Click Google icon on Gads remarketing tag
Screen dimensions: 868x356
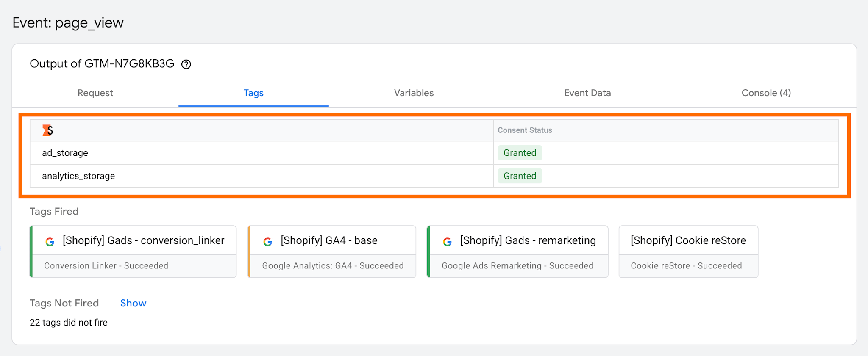pyautogui.click(x=447, y=242)
